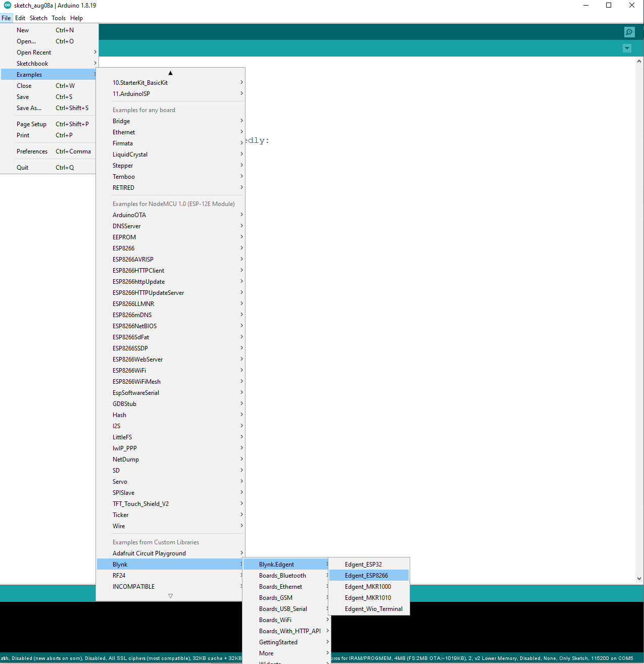Open the Edgent_MKR1010 example
Screen dimensions: 644x664
click(x=369, y=598)
